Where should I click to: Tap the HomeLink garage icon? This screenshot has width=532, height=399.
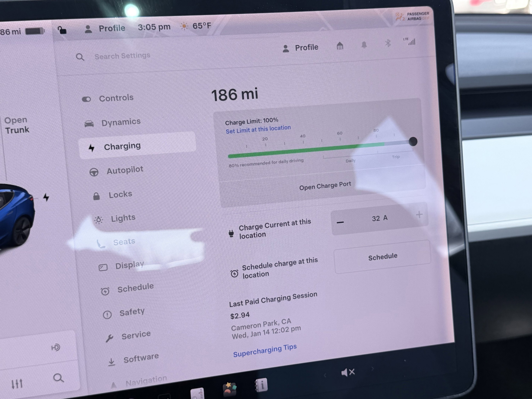click(x=340, y=46)
